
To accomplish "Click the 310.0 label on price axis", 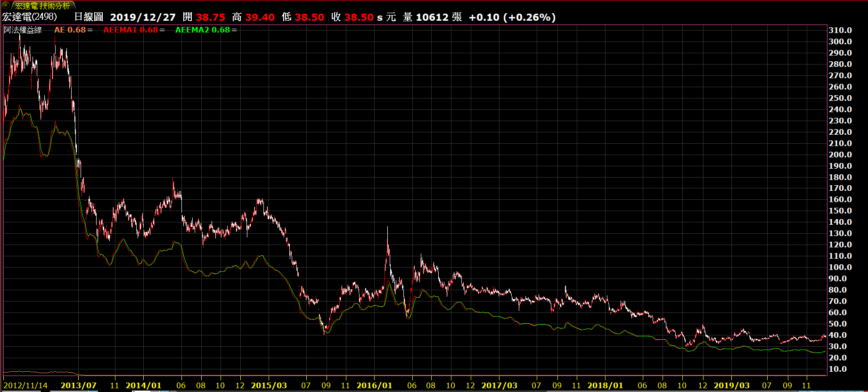I will [x=840, y=30].
